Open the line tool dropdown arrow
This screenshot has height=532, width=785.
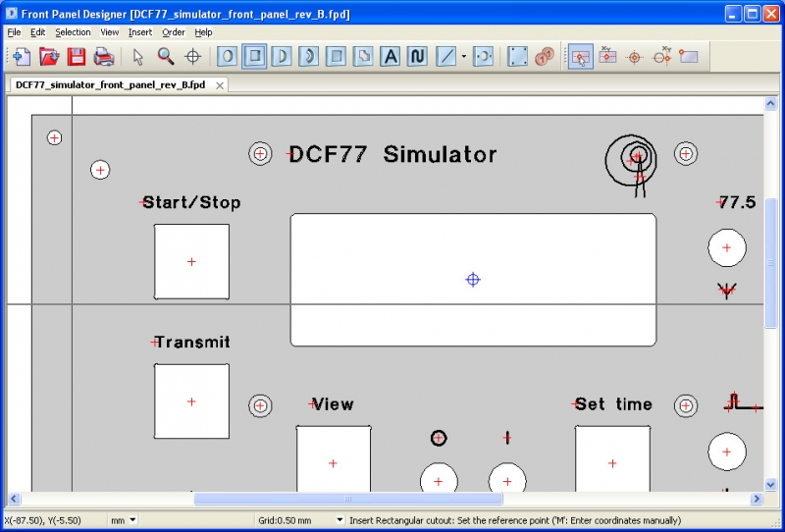(x=463, y=57)
